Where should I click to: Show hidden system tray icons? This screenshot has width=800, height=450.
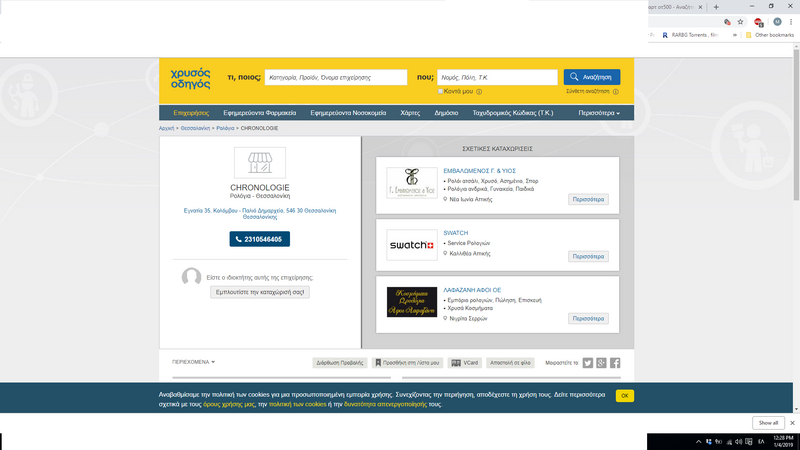click(x=698, y=442)
